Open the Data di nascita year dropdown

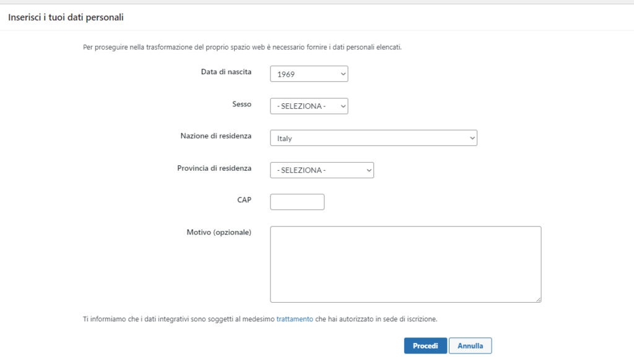(x=308, y=74)
